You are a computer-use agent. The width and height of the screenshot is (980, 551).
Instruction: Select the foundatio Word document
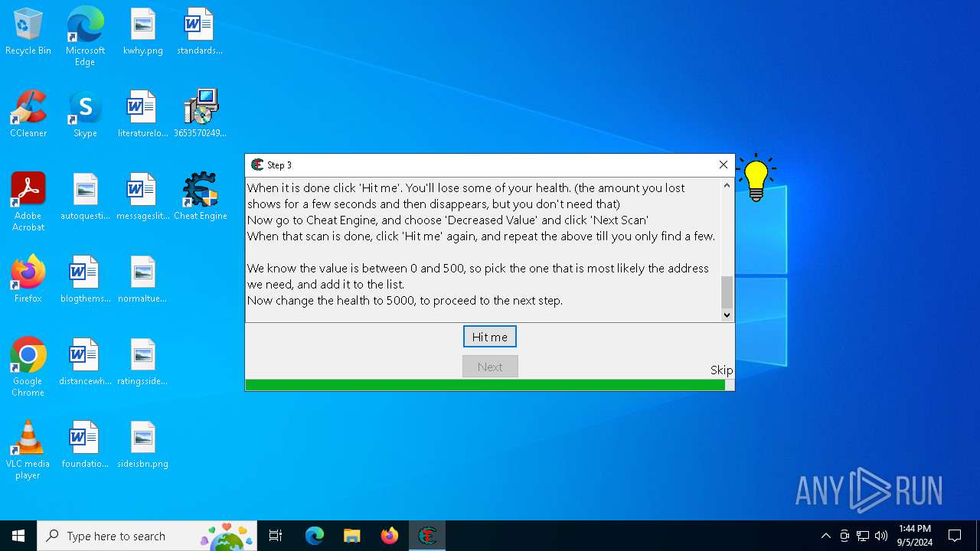pyautogui.click(x=85, y=445)
